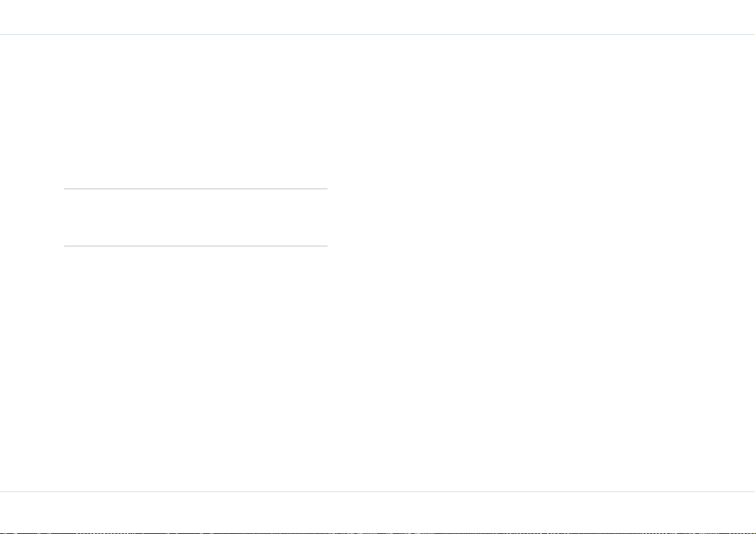
Task: Click the thin header divider line at top
Action: pos(378,35)
